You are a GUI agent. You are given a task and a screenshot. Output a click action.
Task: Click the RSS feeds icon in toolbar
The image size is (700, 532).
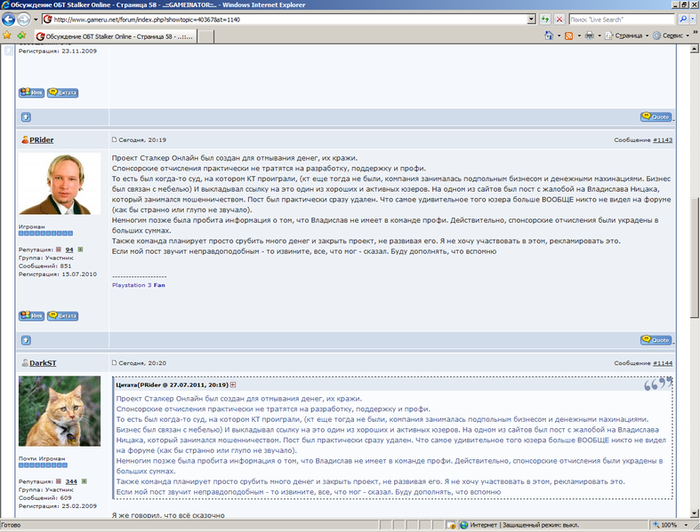click(x=568, y=36)
